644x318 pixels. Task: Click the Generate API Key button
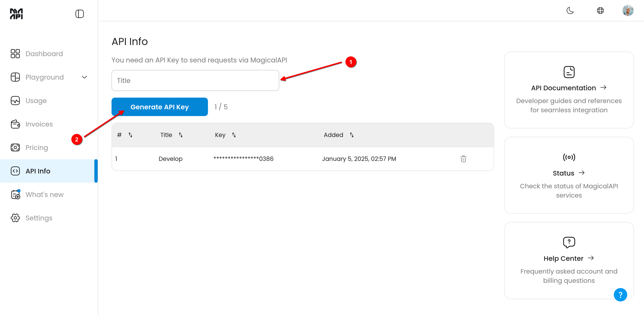click(160, 107)
